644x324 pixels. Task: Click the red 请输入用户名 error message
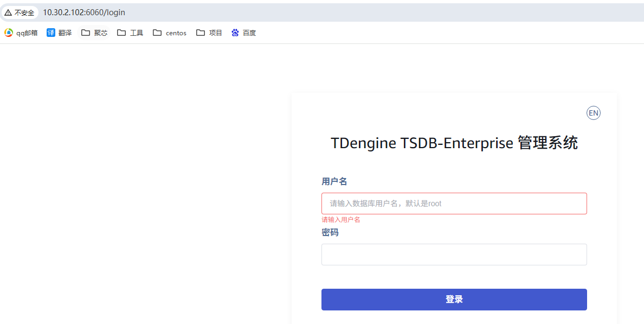[341, 220]
